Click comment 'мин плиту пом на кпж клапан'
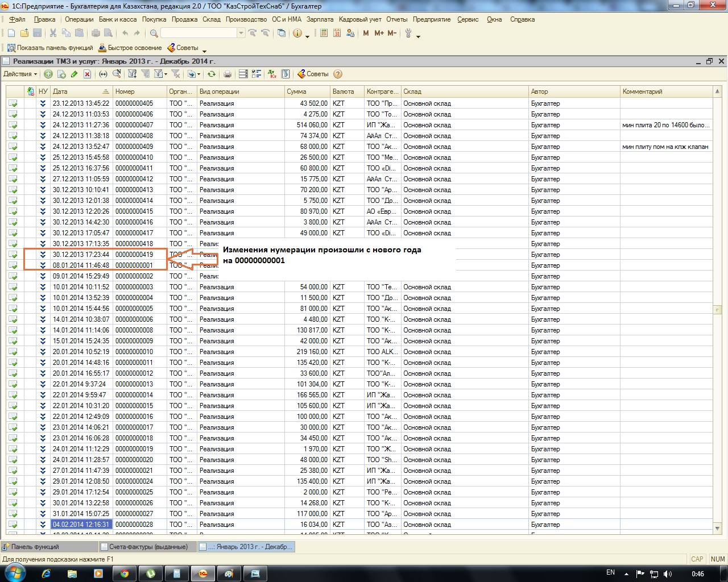Image resolution: width=728 pixels, height=582 pixels. click(665, 147)
